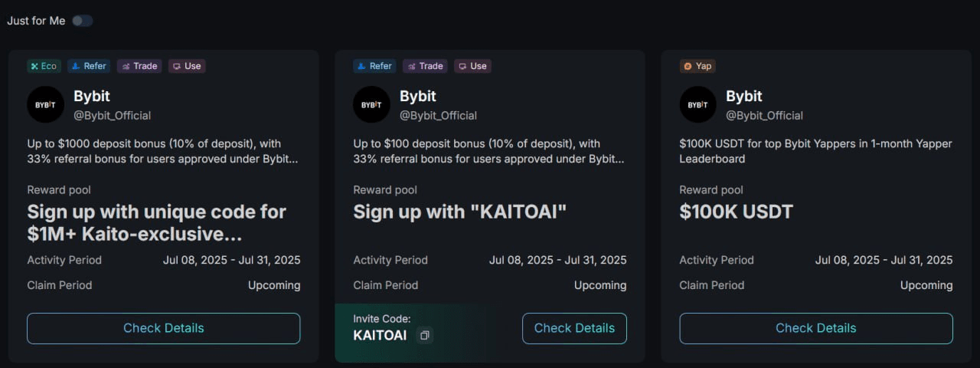The image size is (980, 368).
Task: Check Details for $1M+ Kaito-exclusive card
Action: [164, 328]
